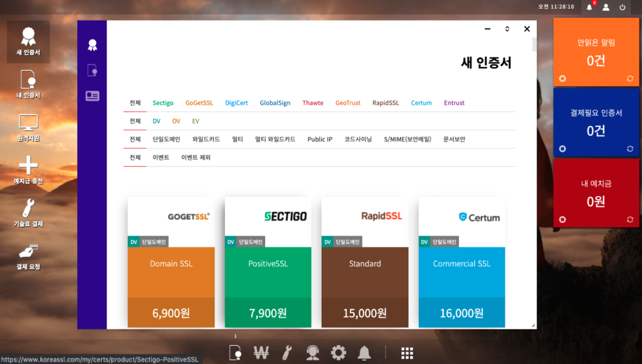Open the won currency icon in the dock
This screenshot has width=642, height=364.
[261, 353]
